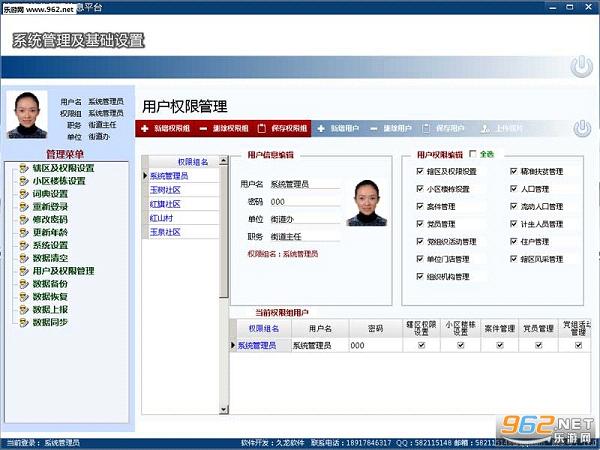Viewport: 600px width, 450px height.
Task: Click the 密码 column header in the user table
Action: 375,328
